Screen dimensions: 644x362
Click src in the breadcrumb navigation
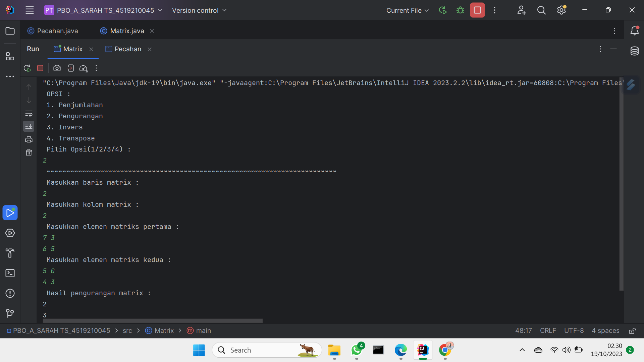coord(127,330)
